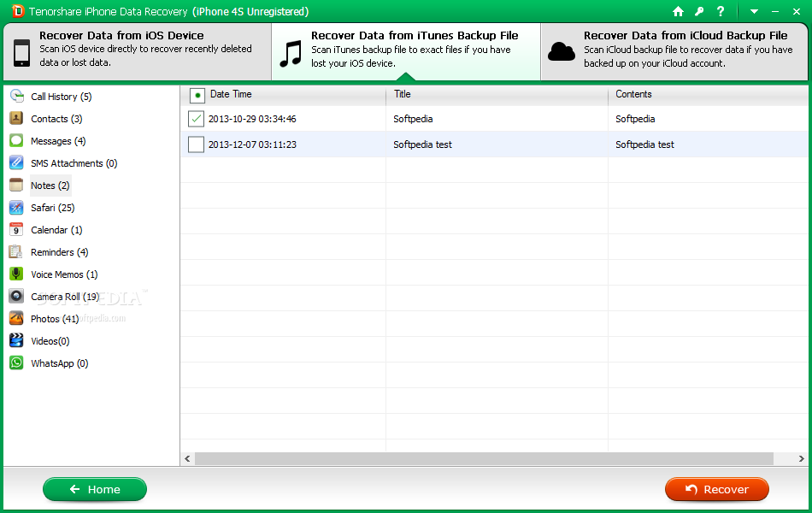Select Videos(0) category
This screenshot has width=812, height=513.
pyautogui.click(x=50, y=341)
